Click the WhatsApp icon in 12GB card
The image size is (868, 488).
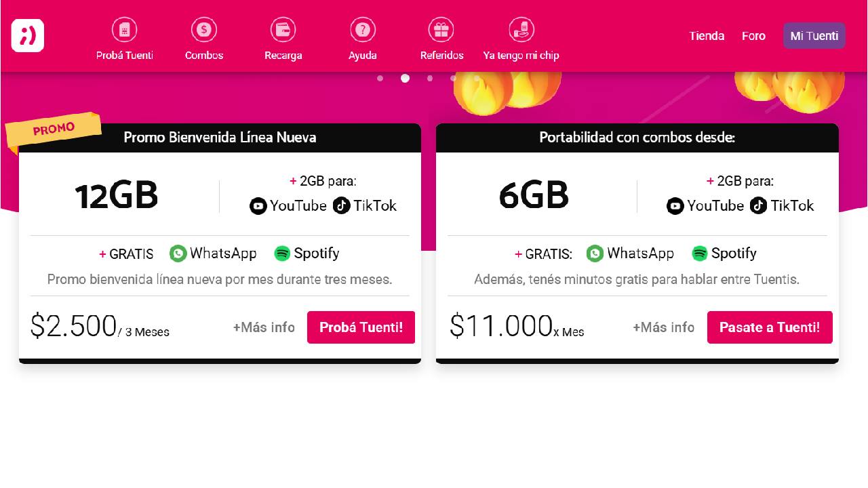tap(178, 253)
